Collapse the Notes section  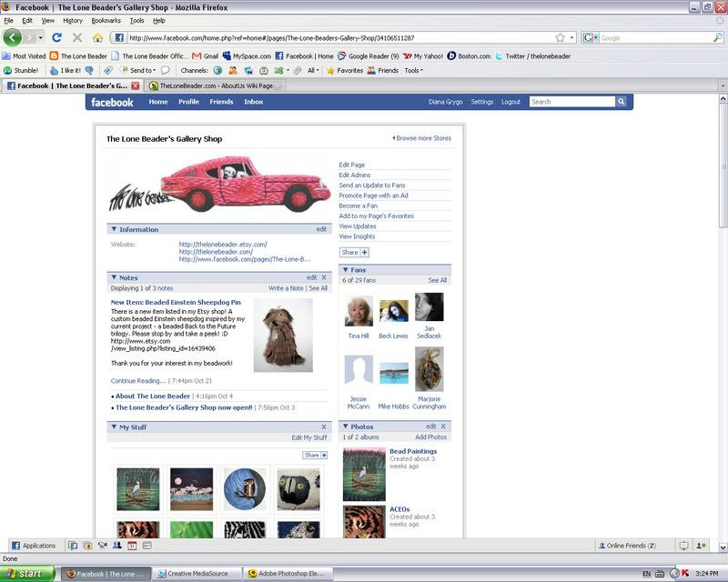pos(114,277)
